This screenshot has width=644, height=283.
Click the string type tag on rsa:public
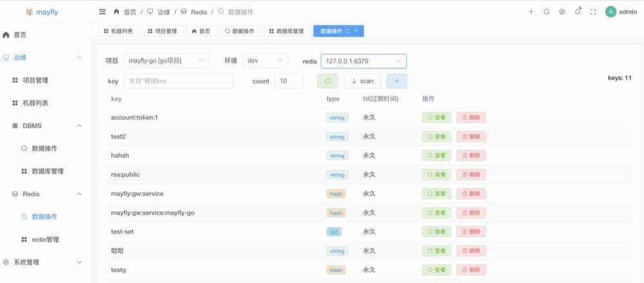tap(337, 175)
